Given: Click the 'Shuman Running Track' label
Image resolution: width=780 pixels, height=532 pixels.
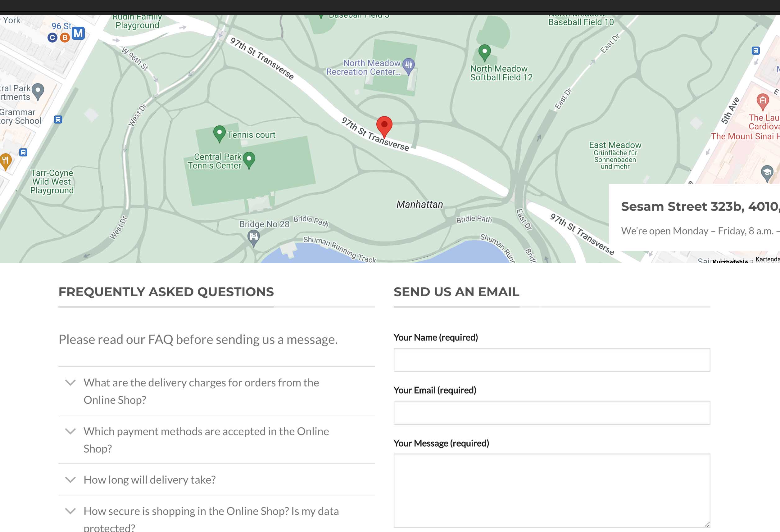Looking at the screenshot, I should coord(339,249).
